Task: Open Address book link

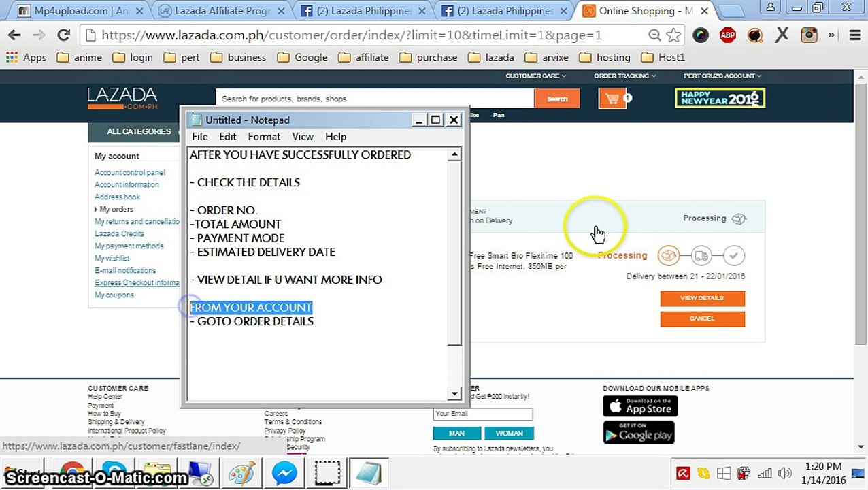Action: pos(118,197)
